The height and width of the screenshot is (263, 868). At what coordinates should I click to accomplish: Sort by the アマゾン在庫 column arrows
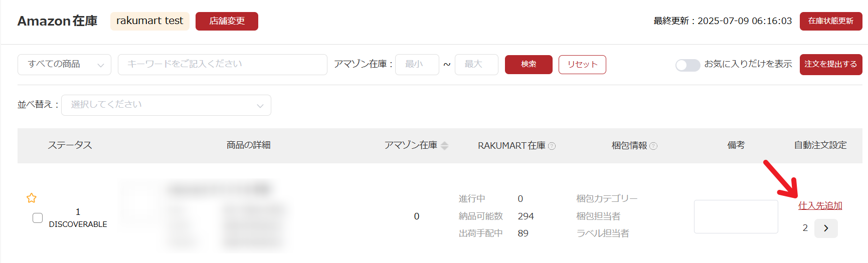pos(444,145)
